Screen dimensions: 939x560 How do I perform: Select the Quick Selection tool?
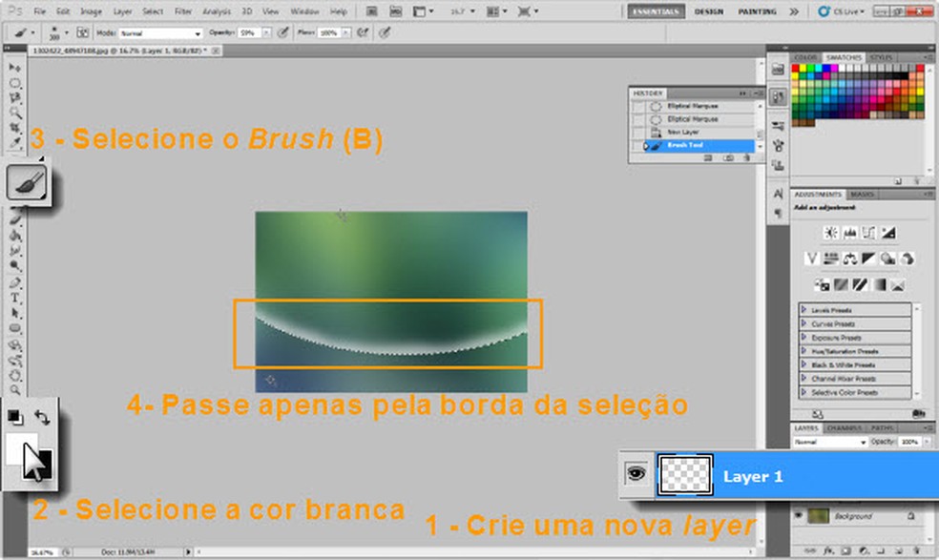tap(15, 113)
